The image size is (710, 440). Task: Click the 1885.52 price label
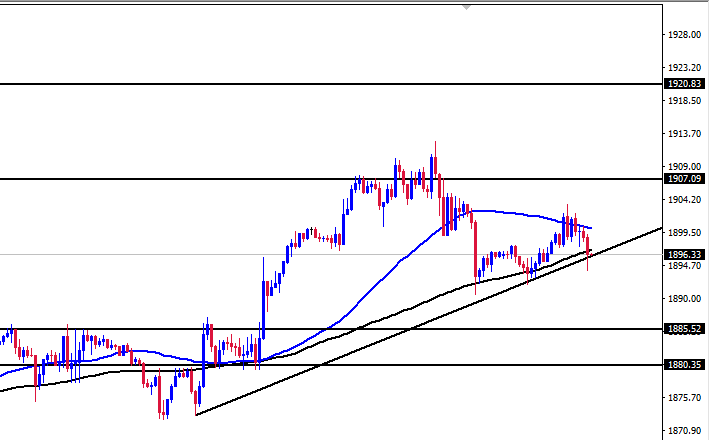click(x=684, y=329)
